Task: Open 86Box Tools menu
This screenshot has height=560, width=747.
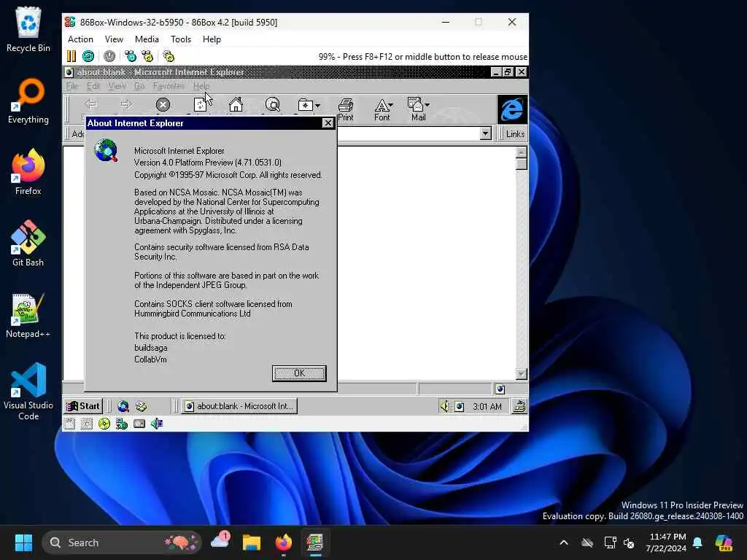Action: coord(181,39)
